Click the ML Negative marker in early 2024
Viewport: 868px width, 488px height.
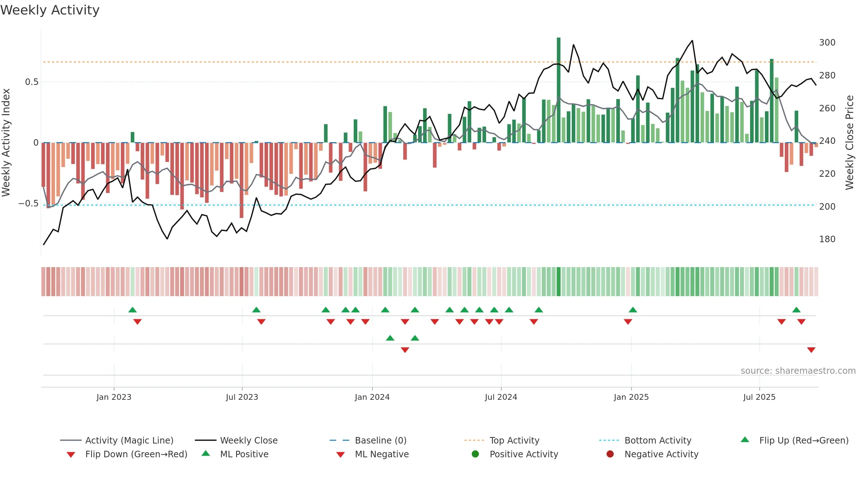point(405,350)
